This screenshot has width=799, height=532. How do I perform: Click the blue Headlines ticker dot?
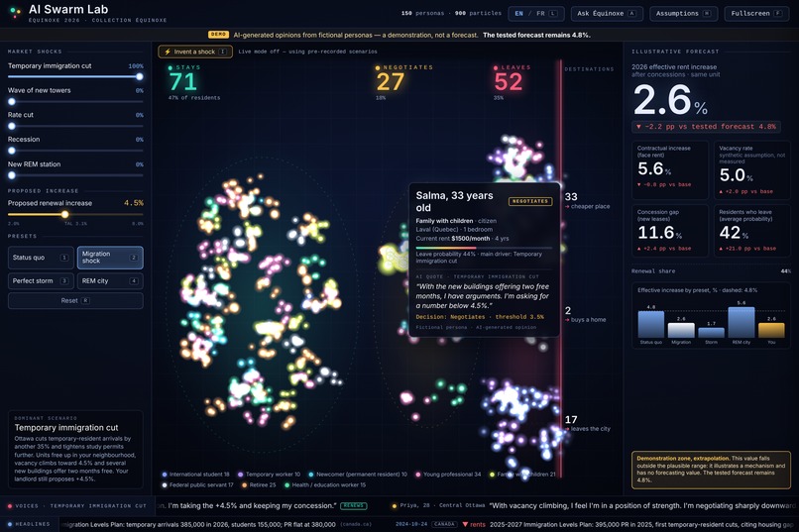coord(10,524)
